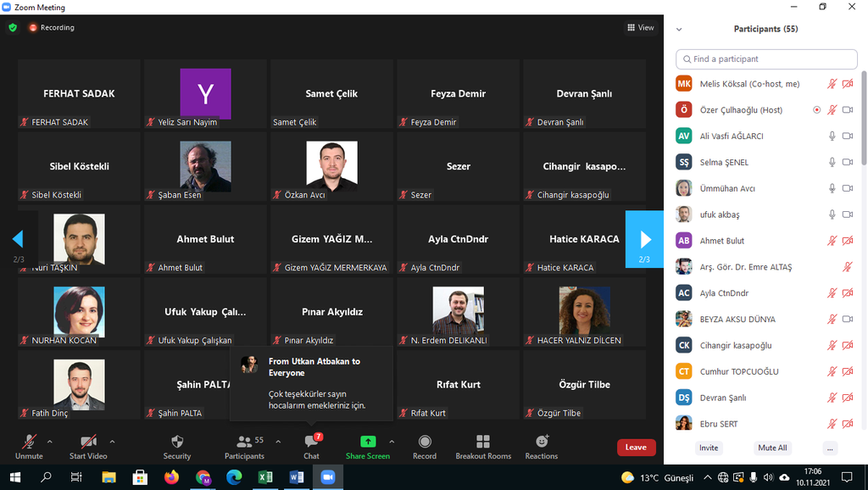Toggle camera for Ali Vasfi AĞLARCI
The height and width of the screenshot is (490, 868).
click(x=848, y=136)
